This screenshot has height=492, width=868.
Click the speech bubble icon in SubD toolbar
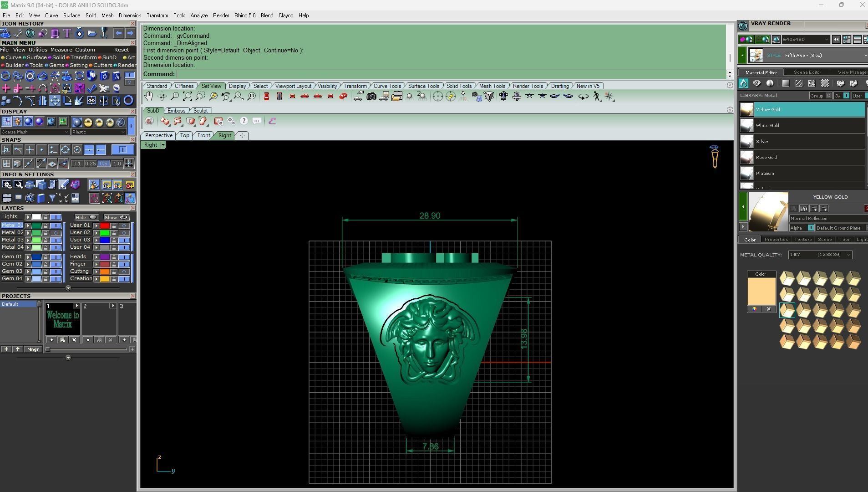click(x=257, y=121)
